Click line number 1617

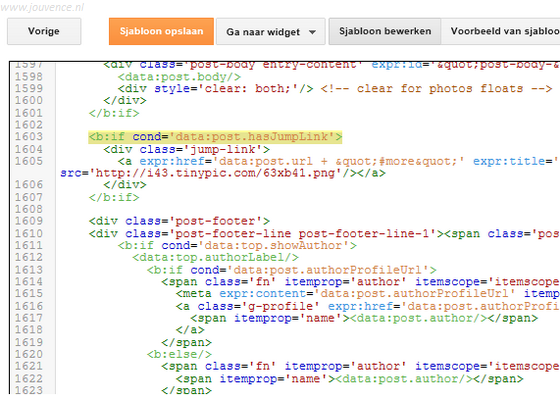point(29,318)
